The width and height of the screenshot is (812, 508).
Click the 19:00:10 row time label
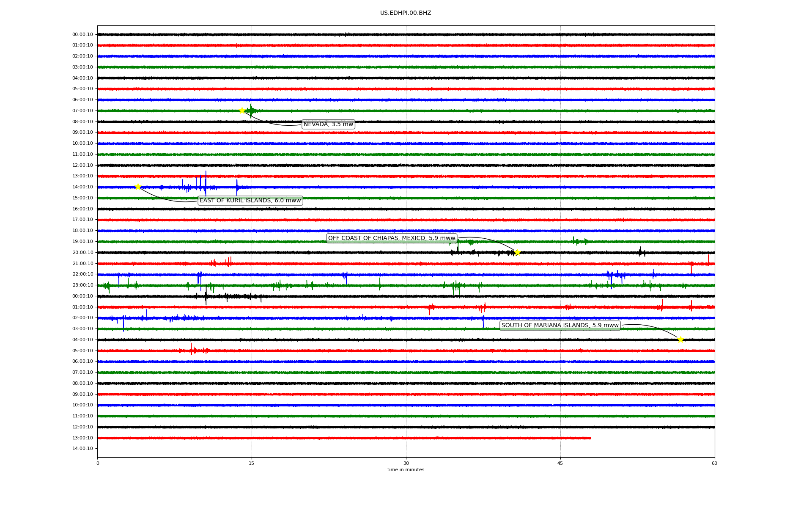click(82, 242)
